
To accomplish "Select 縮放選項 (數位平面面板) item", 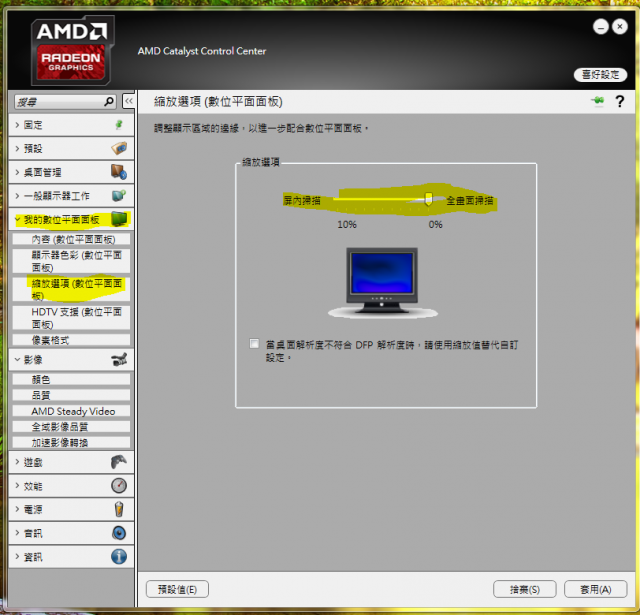I will pyautogui.click(x=71, y=289).
